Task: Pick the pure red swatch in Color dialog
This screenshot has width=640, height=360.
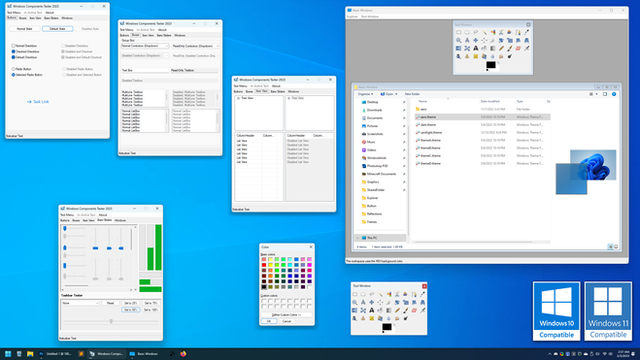Action: pyautogui.click(x=264, y=265)
